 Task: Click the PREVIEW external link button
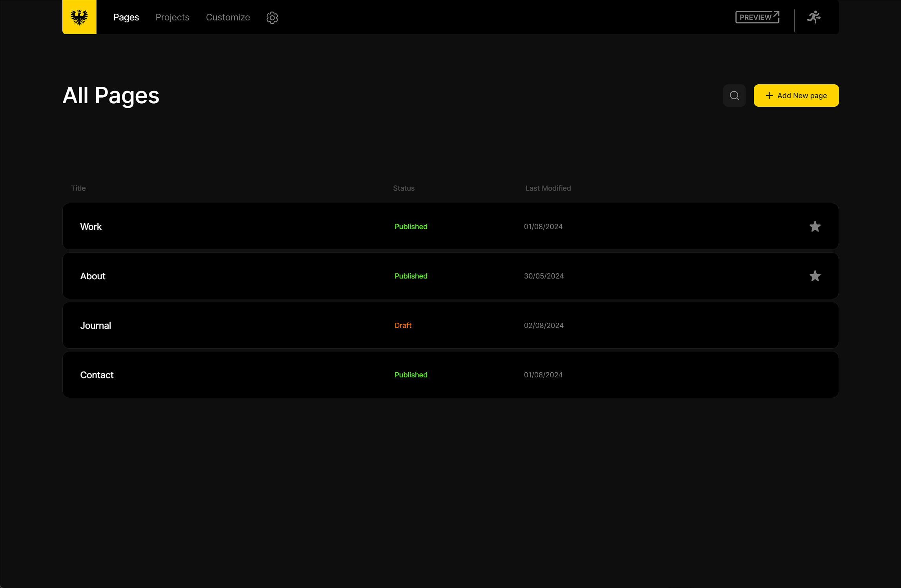[x=757, y=17]
